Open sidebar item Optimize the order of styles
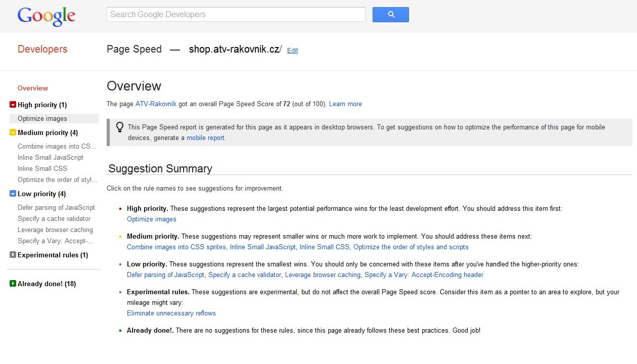The image size is (637, 364). point(58,179)
